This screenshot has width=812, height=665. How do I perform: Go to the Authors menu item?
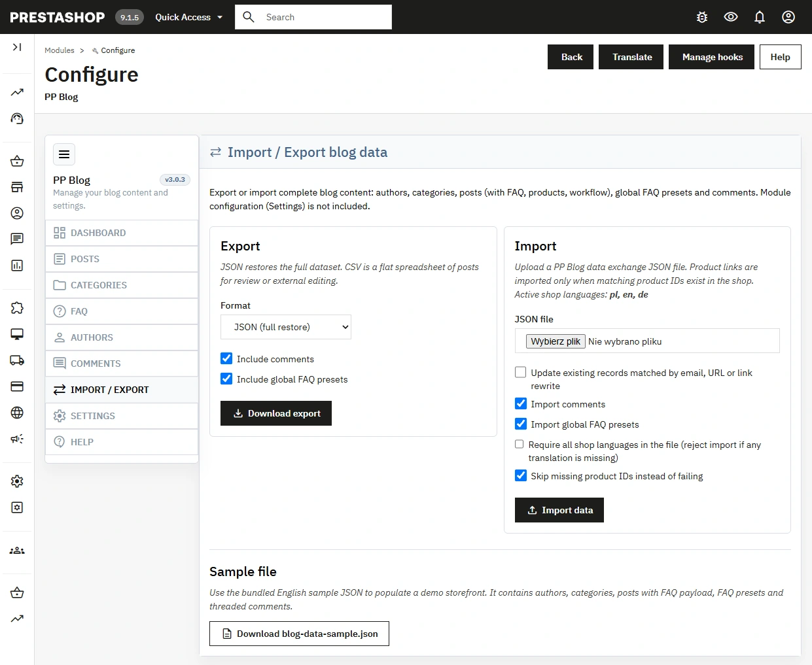[122, 337]
